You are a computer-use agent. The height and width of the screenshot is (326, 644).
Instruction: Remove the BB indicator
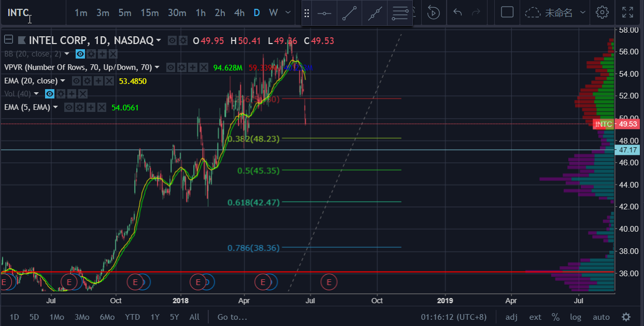[113, 54]
